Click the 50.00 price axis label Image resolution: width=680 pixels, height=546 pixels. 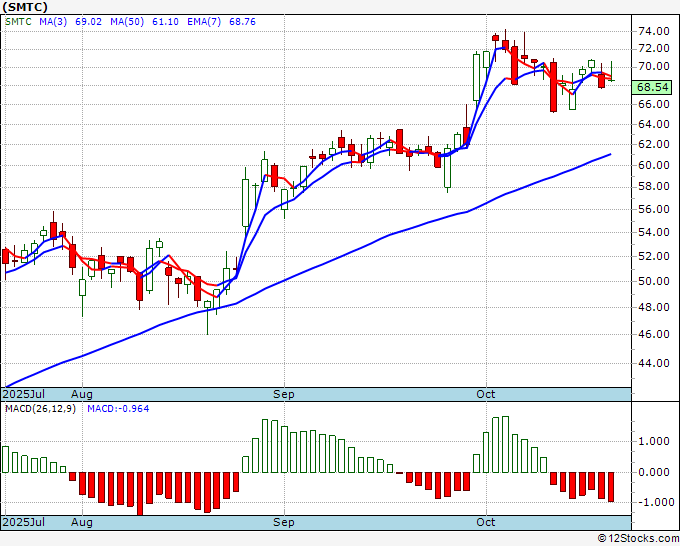[654, 281]
